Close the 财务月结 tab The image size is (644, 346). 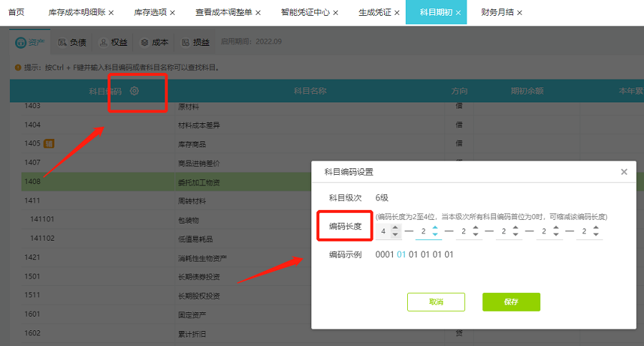click(x=519, y=13)
